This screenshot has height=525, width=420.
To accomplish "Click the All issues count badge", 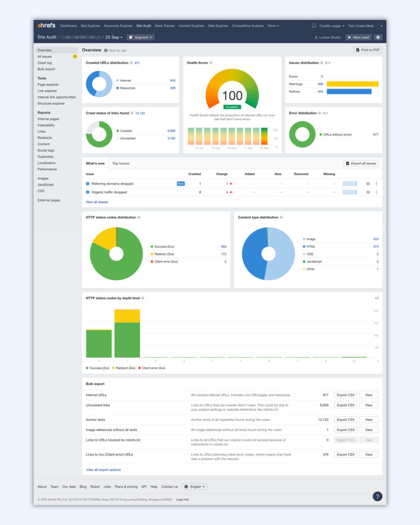I will [x=75, y=56].
